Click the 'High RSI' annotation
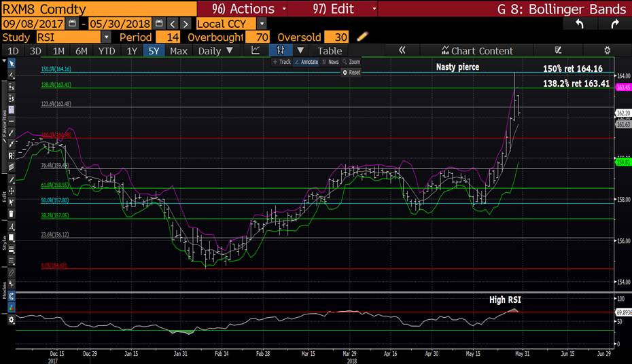 (x=505, y=299)
